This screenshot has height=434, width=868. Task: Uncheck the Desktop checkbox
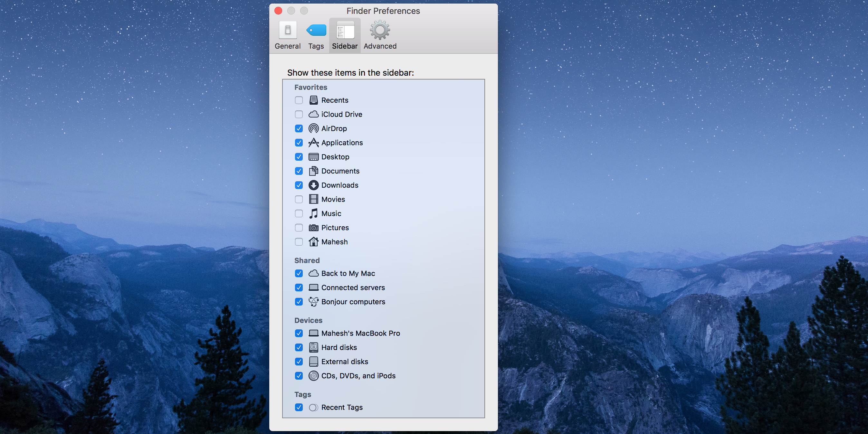(x=299, y=157)
